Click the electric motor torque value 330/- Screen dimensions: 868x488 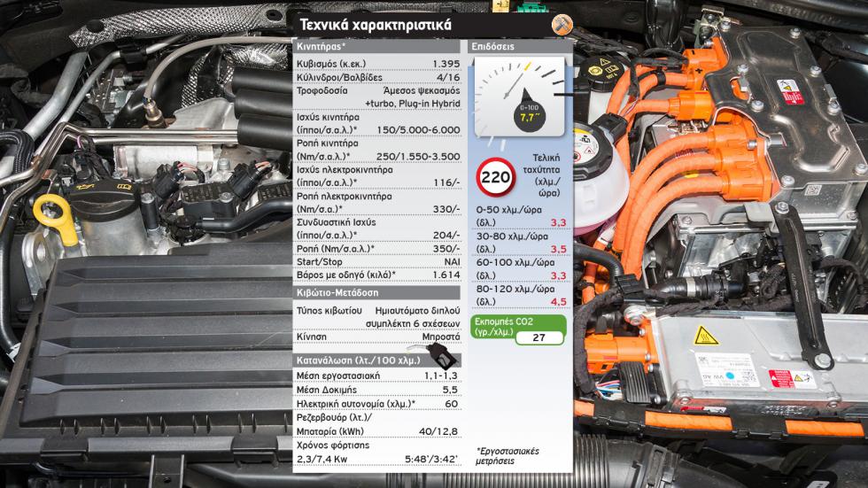[446, 209]
